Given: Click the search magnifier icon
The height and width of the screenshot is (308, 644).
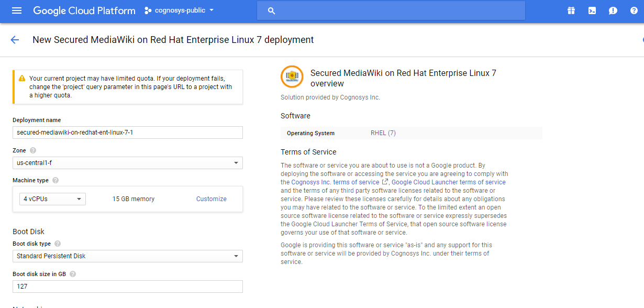Looking at the screenshot, I should point(271,10).
